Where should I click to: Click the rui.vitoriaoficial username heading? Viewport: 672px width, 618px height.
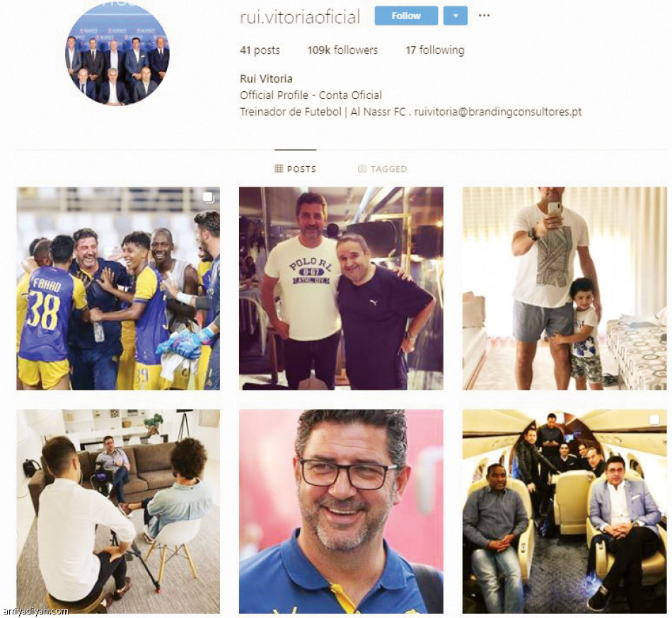(300, 17)
